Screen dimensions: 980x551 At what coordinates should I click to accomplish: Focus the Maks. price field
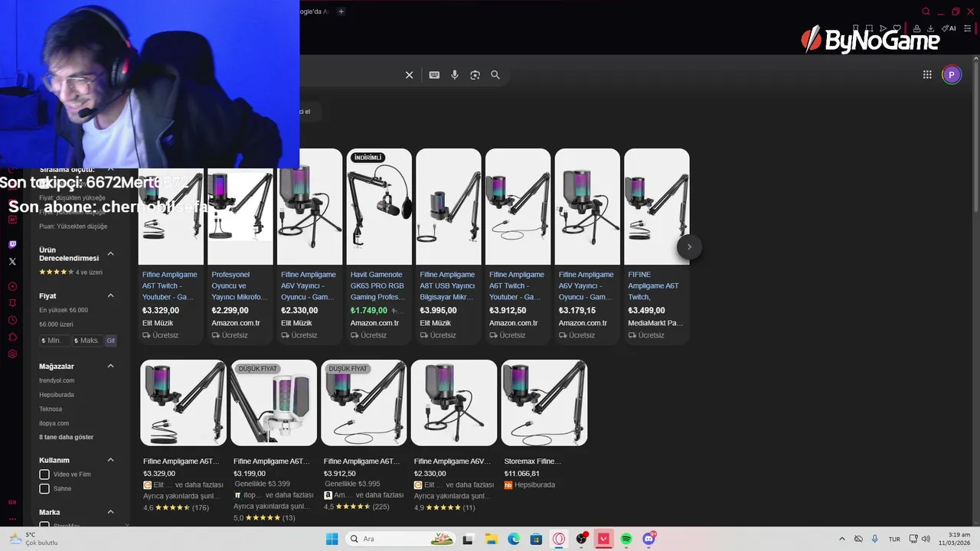pos(87,341)
